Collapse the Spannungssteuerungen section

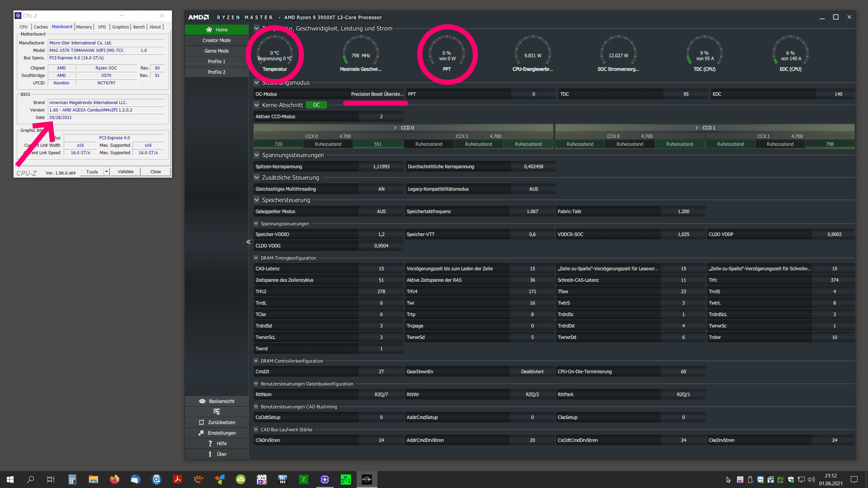click(x=257, y=155)
